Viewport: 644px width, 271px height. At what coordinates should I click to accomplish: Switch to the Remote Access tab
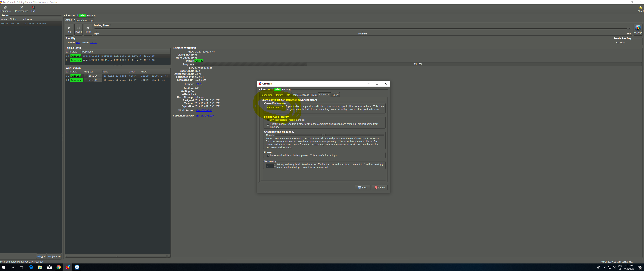click(x=300, y=95)
